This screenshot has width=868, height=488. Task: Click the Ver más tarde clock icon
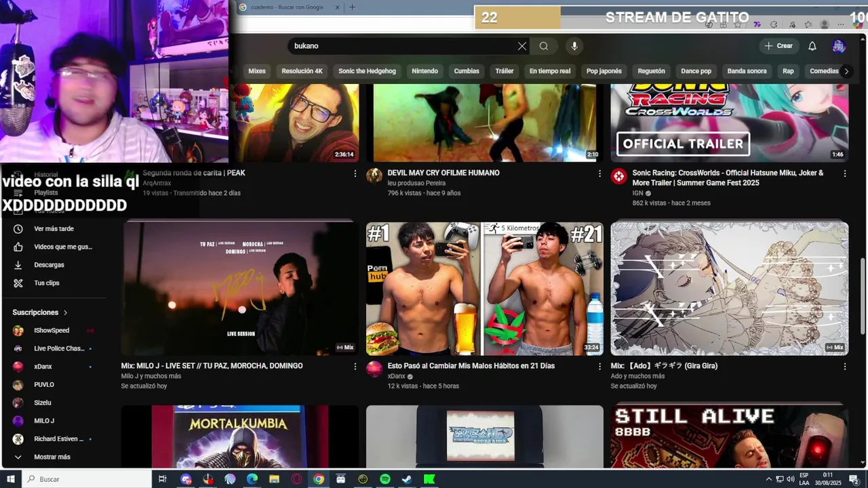pyautogui.click(x=18, y=229)
